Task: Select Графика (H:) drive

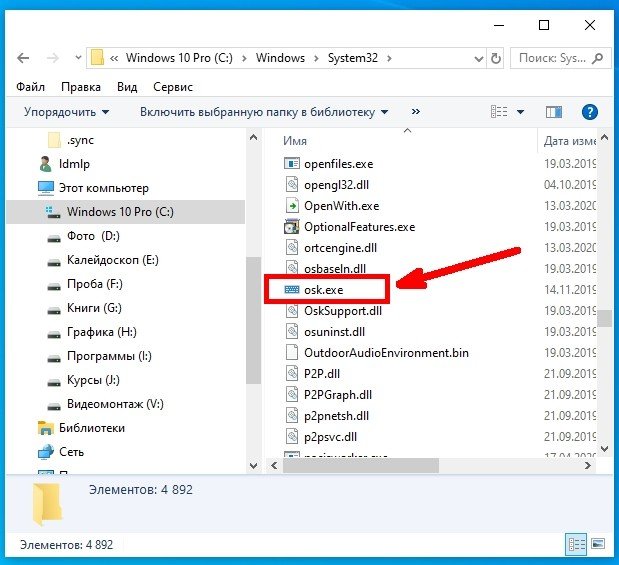Action: tap(92, 332)
